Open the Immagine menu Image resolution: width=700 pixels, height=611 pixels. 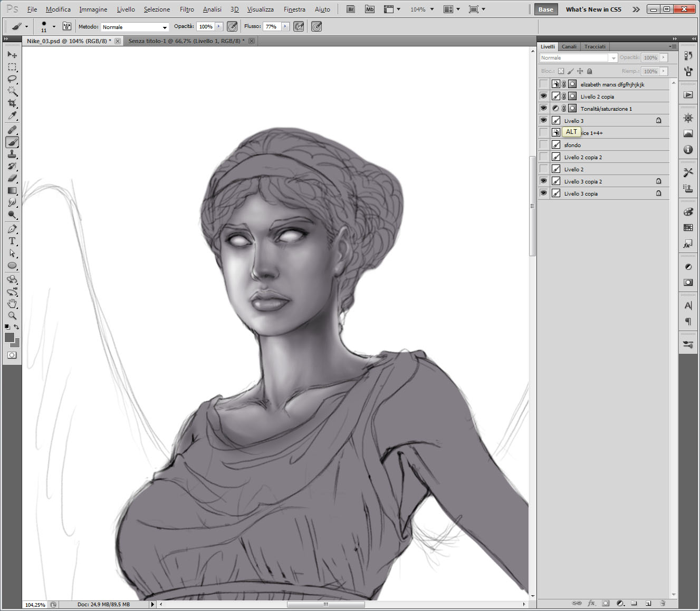[x=93, y=9]
